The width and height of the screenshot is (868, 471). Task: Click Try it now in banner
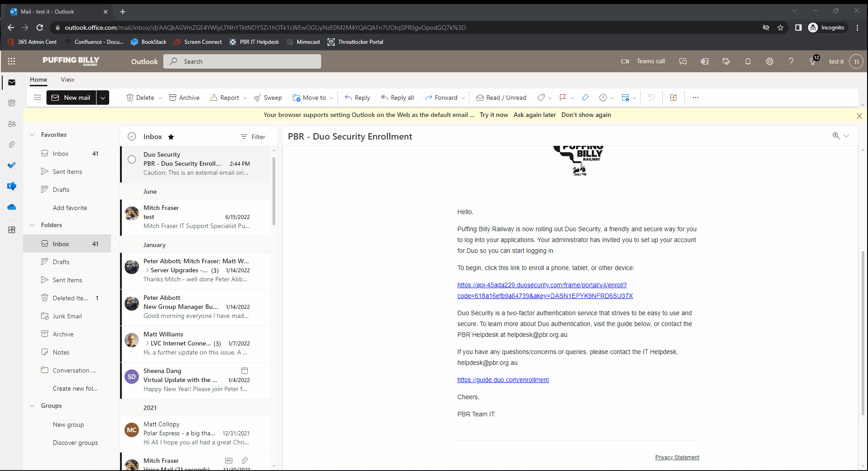pyautogui.click(x=494, y=115)
